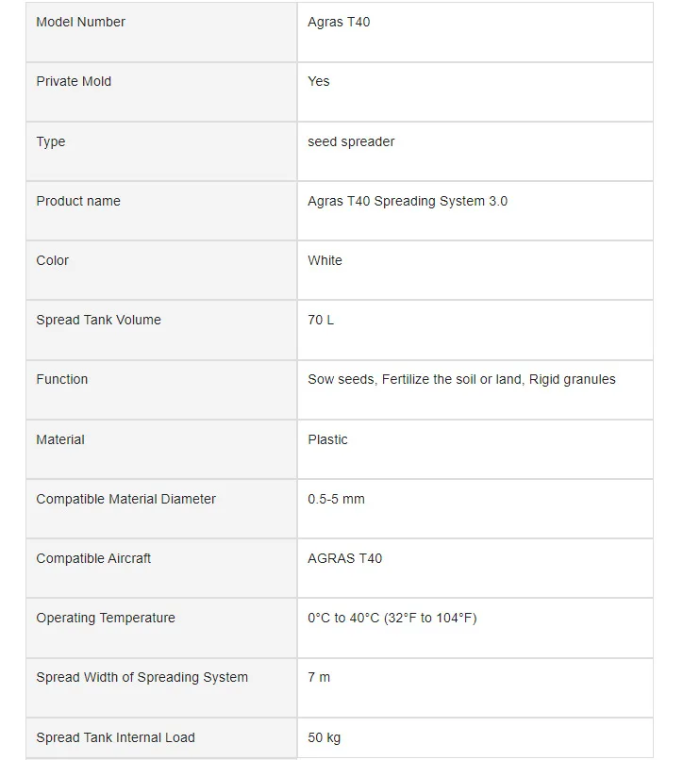Screen dimensions: 700x760
Task: Click the 'Compatible Material Diameter' label
Action: pos(125,499)
